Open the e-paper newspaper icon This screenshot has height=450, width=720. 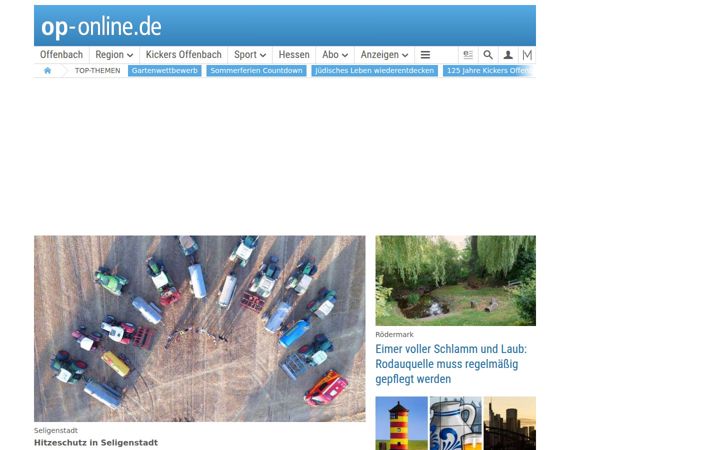(x=468, y=55)
